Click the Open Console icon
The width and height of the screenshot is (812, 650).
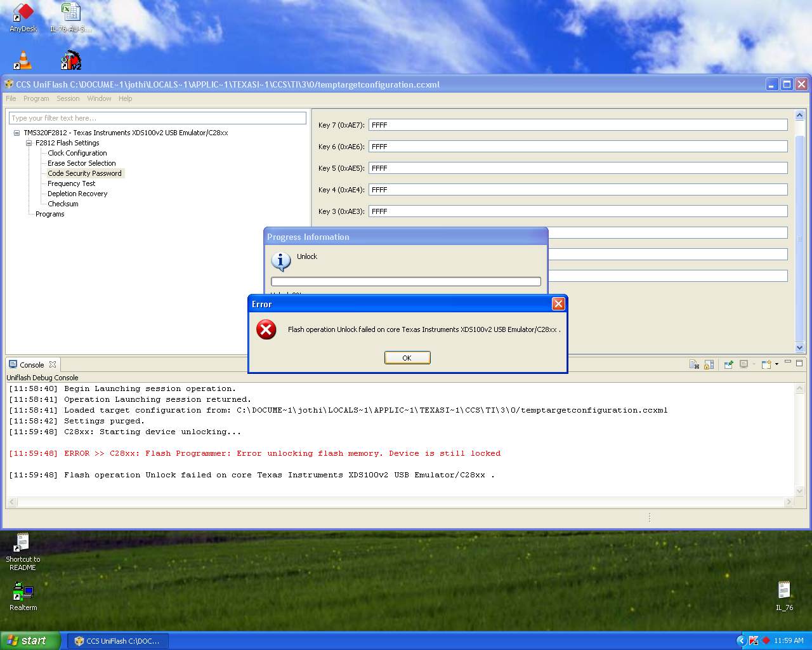[766, 364]
